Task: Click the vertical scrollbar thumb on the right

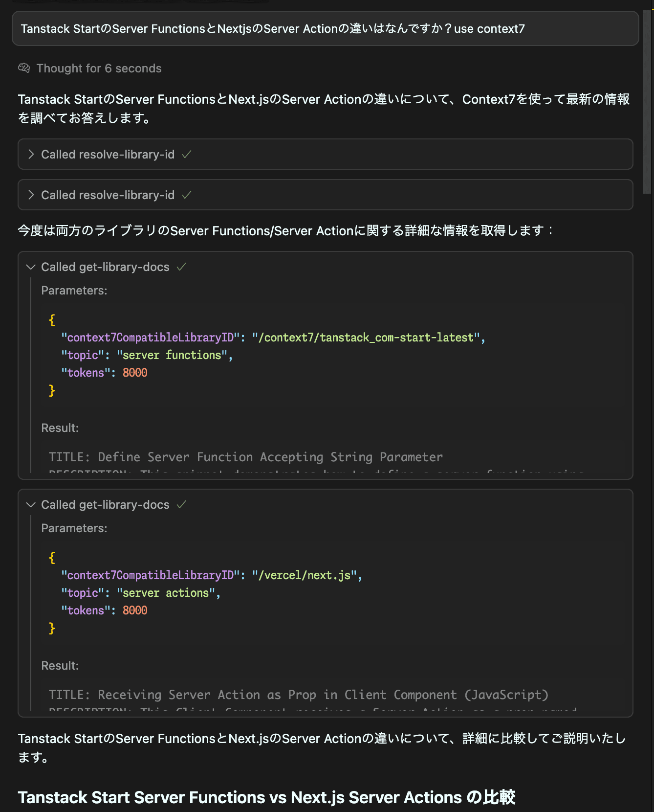Action: coord(647,103)
